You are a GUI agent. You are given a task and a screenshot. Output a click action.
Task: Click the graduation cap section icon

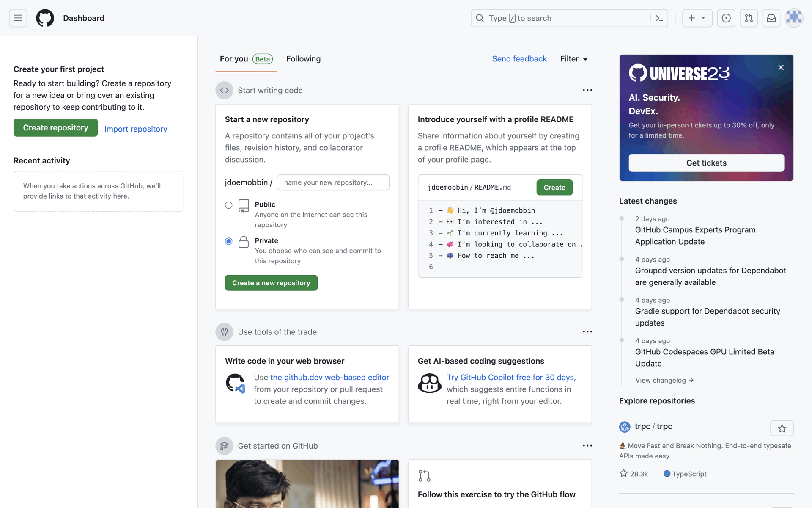point(225,446)
